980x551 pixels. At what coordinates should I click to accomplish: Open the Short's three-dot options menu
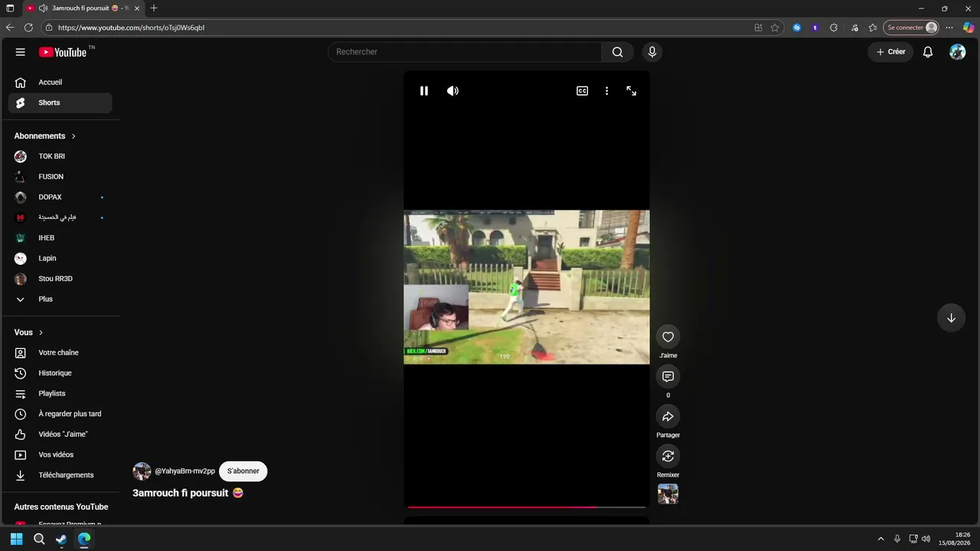click(x=607, y=91)
